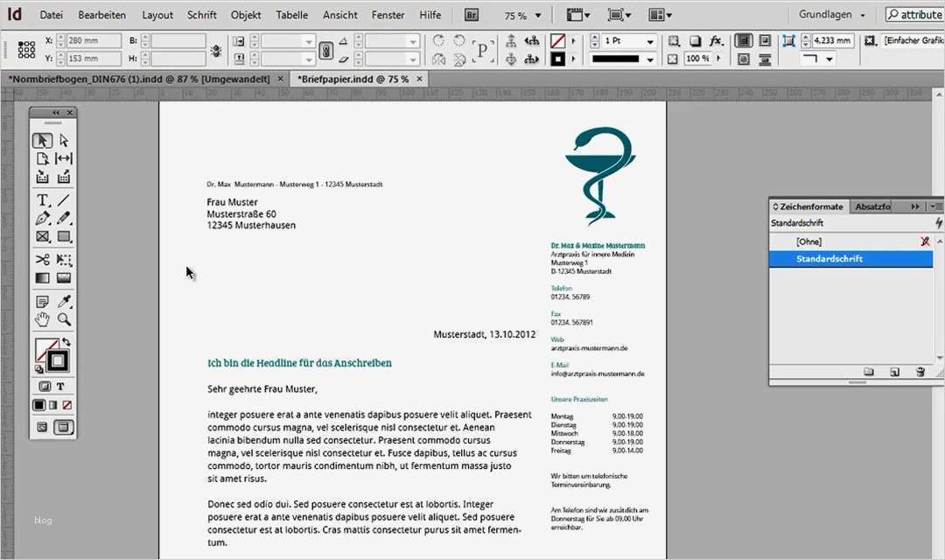The height and width of the screenshot is (560, 945).
Task: Choose the Scissors tool
Action: 41,259
